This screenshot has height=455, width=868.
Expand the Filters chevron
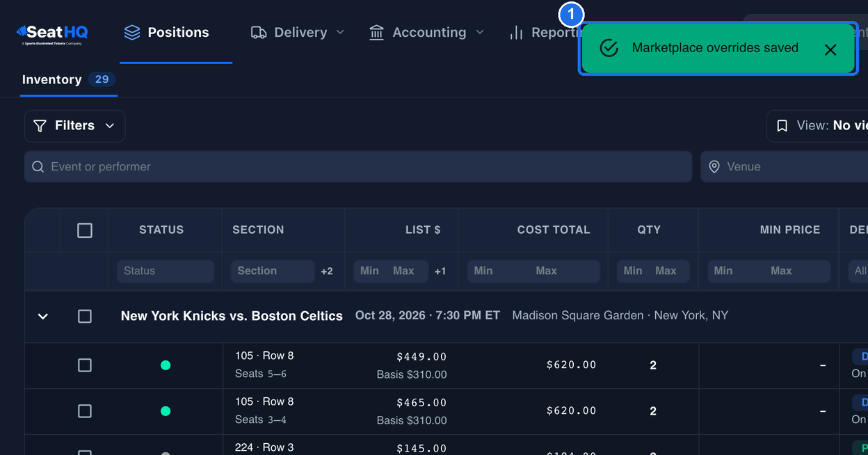point(110,126)
